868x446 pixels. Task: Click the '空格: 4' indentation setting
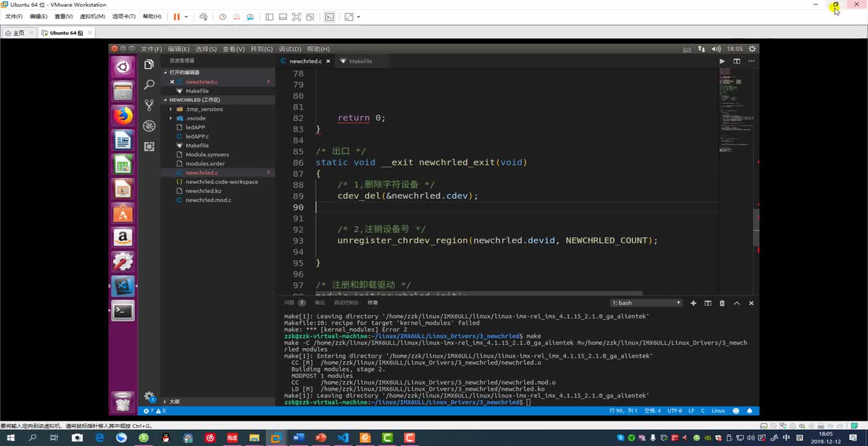pos(652,411)
